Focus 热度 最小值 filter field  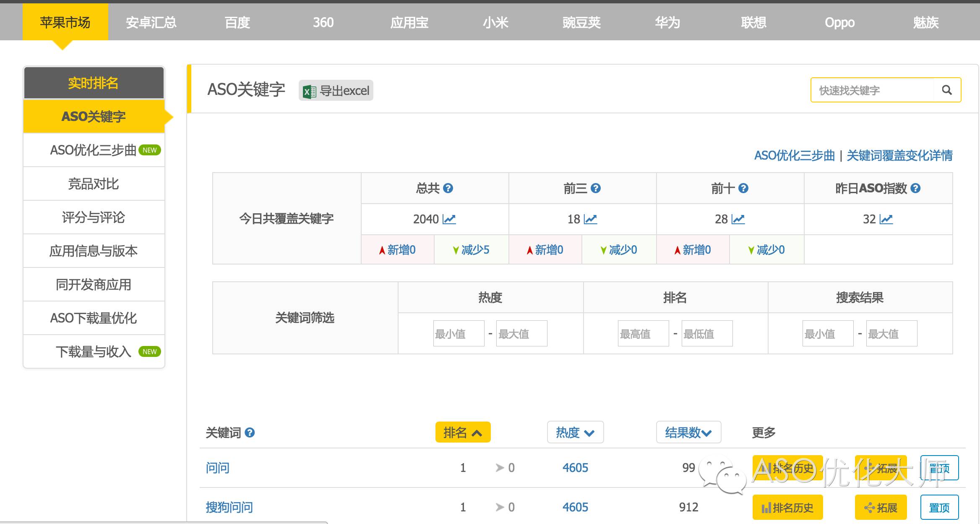pyautogui.click(x=459, y=333)
